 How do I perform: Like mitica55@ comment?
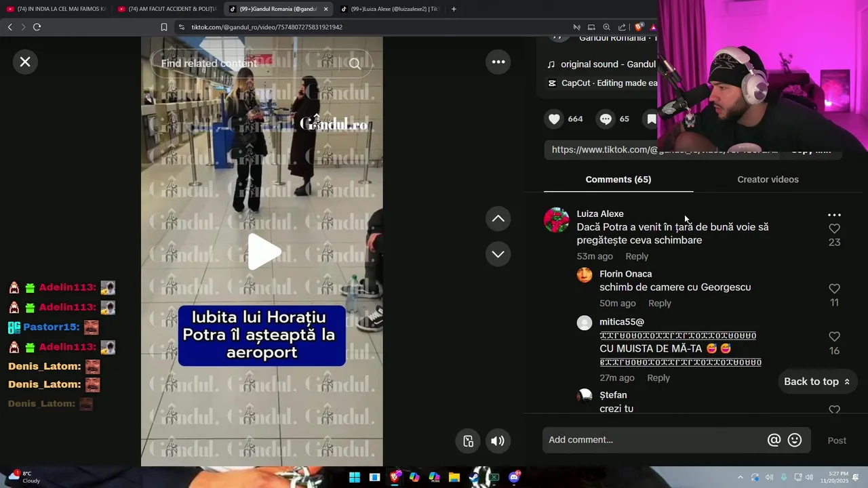tap(835, 337)
